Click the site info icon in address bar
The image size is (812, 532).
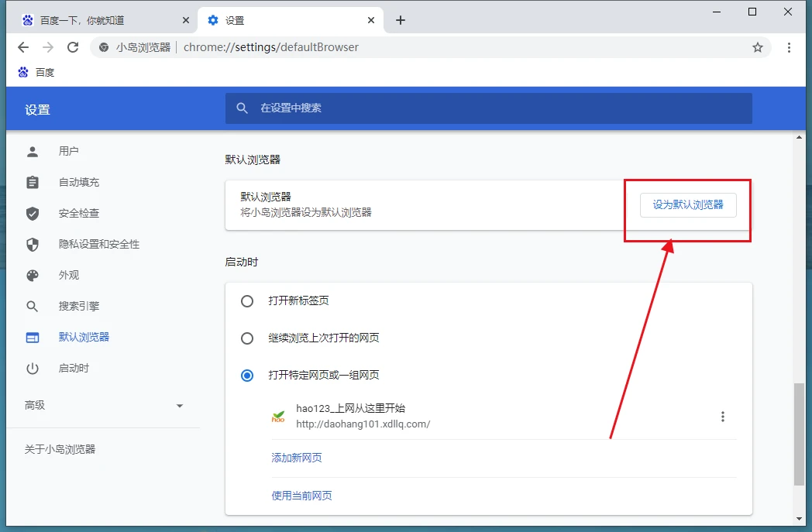tap(104, 47)
